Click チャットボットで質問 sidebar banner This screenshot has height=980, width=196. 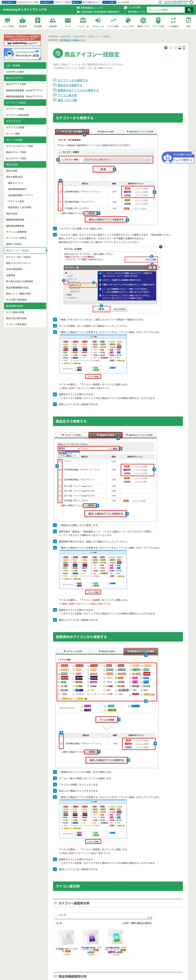coord(22,54)
